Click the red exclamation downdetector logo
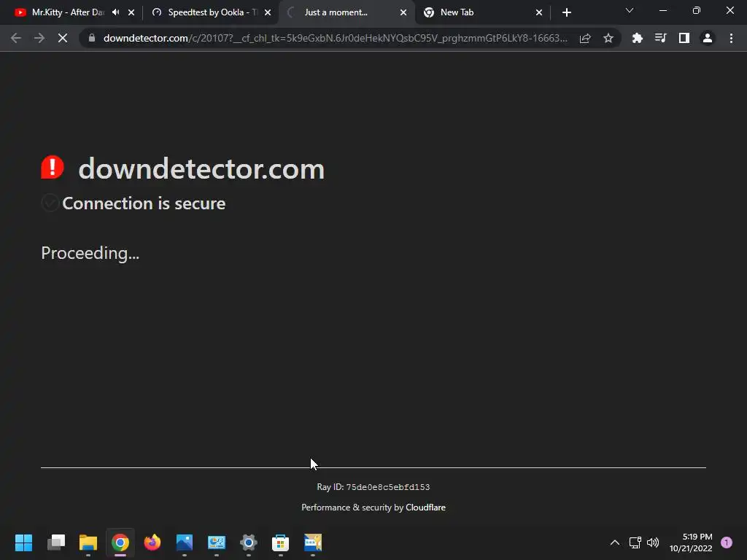The height and width of the screenshot is (560, 747). point(53,167)
